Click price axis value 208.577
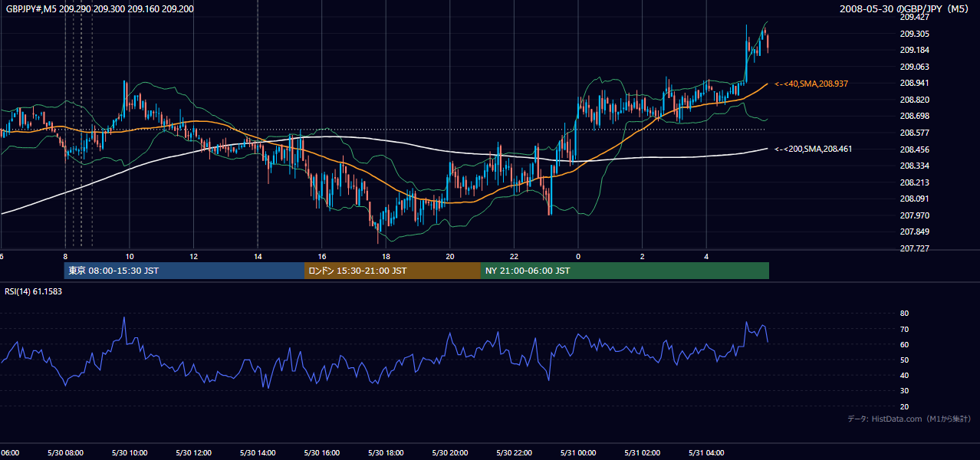The image size is (980, 460). tap(914, 133)
